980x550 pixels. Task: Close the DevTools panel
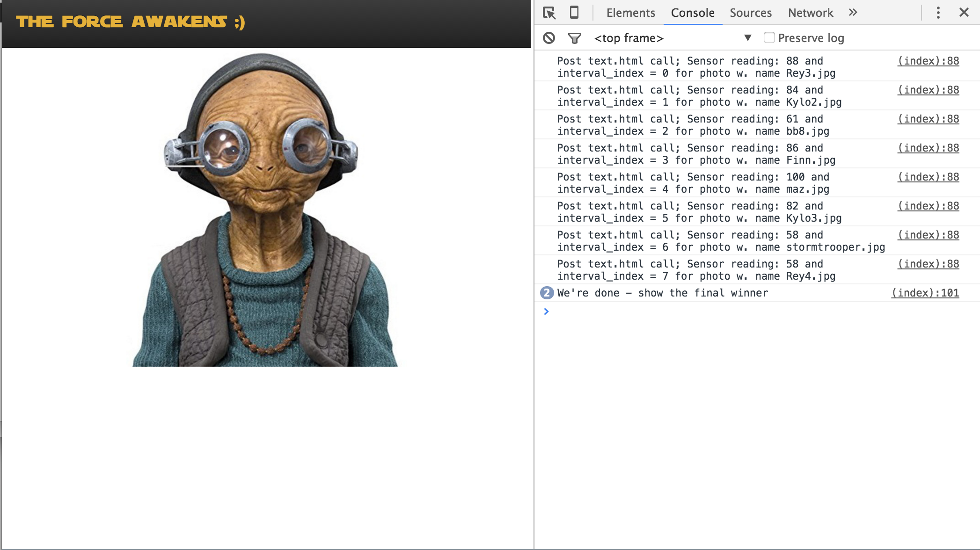click(964, 13)
